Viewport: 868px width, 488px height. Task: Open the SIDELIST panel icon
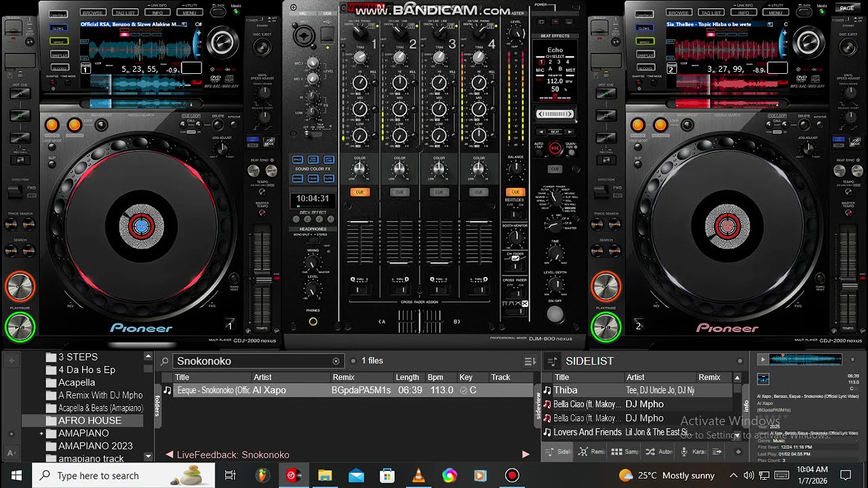[552, 361]
